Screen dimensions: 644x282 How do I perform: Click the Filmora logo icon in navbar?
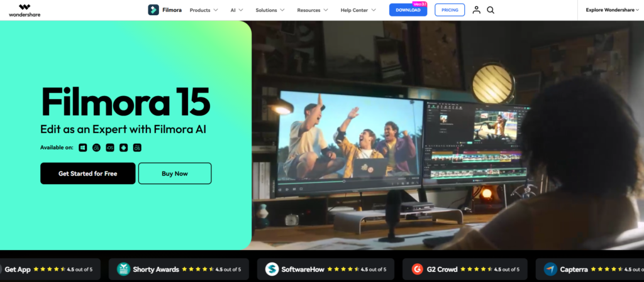coord(153,10)
